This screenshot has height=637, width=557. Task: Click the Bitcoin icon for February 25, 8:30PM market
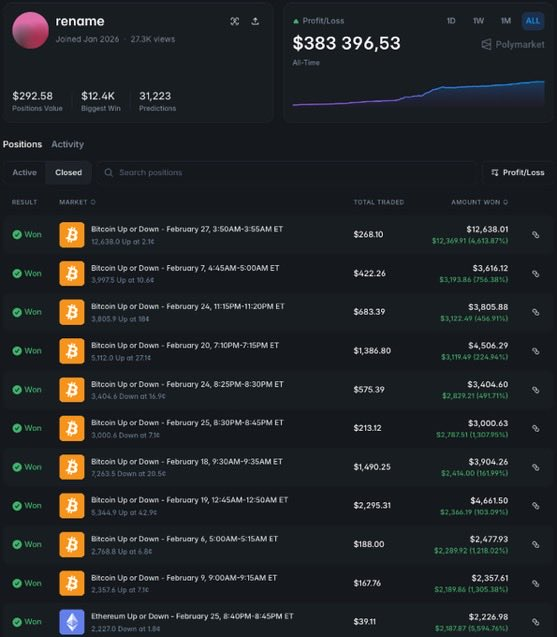pos(72,428)
